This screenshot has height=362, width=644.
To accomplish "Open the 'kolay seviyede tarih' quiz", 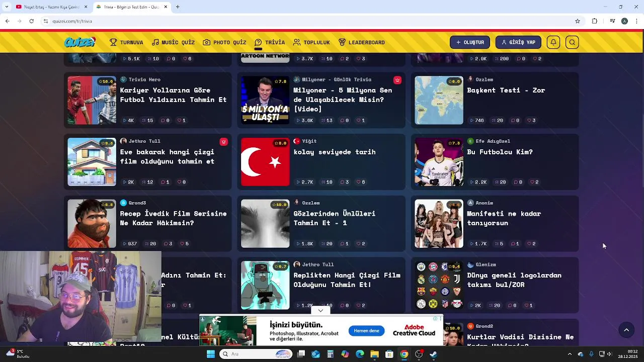I will click(334, 152).
